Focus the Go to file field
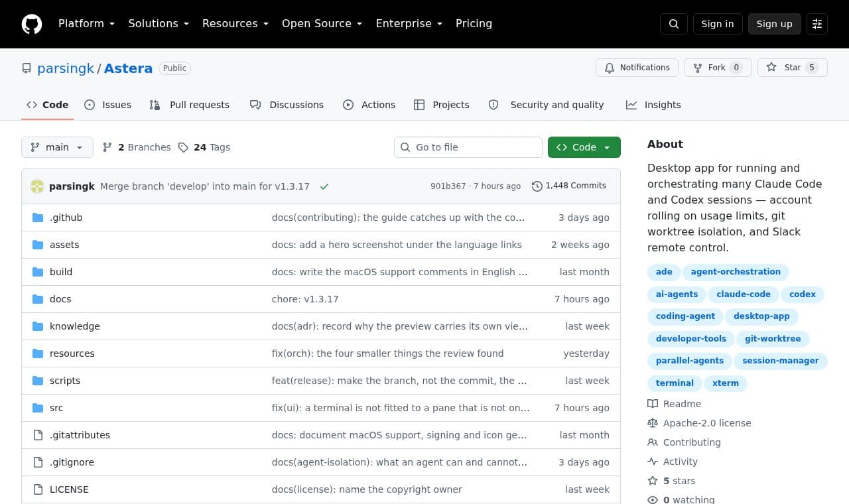Screen dimensions: 849x504 pos(468,147)
